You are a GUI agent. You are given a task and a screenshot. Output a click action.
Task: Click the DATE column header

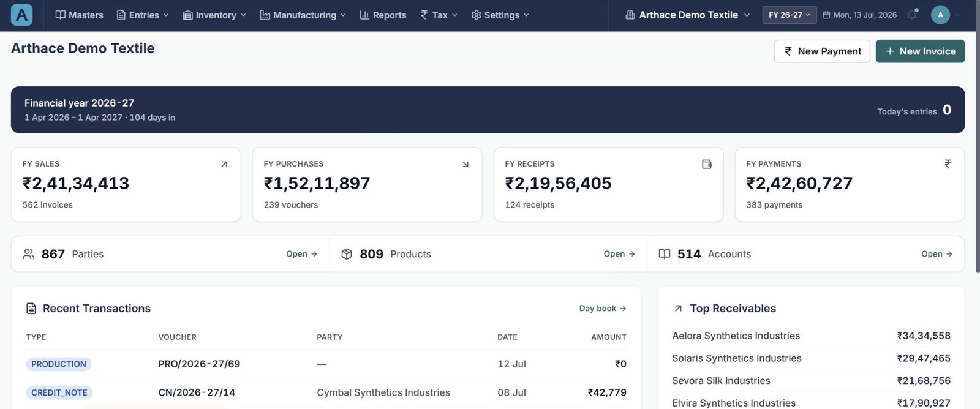(507, 337)
